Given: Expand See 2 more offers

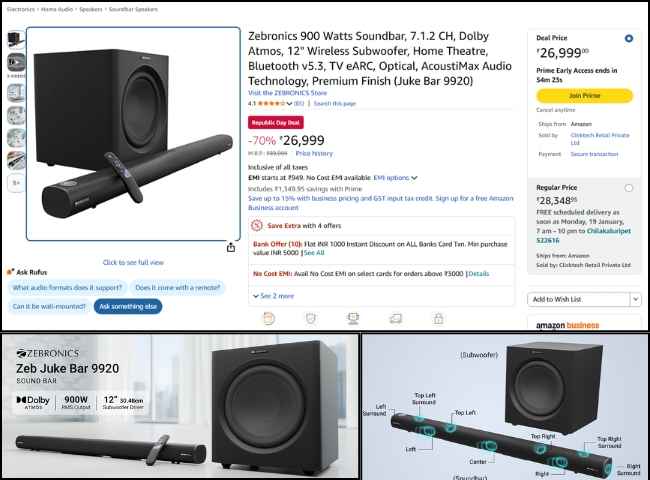Looking at the screenshot, I should tap(274, 296).
